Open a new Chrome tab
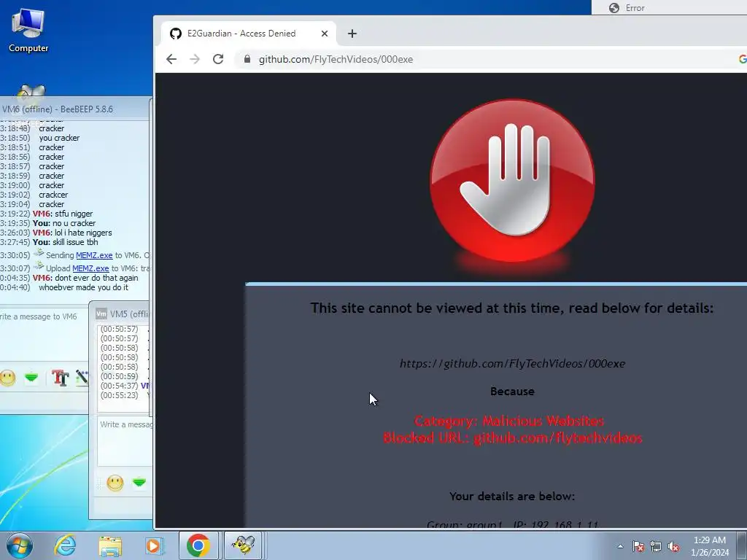The width and height of the screenshot is (747, 560). click(352, 34)
